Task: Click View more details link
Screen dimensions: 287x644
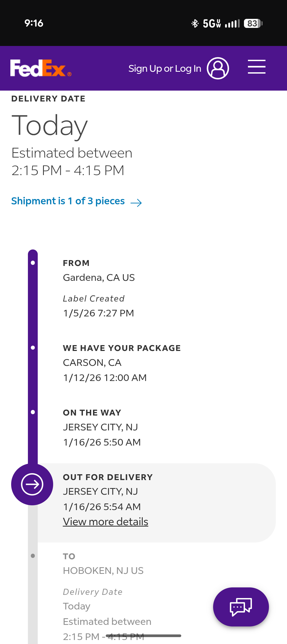Action: (x=105, y=522)
